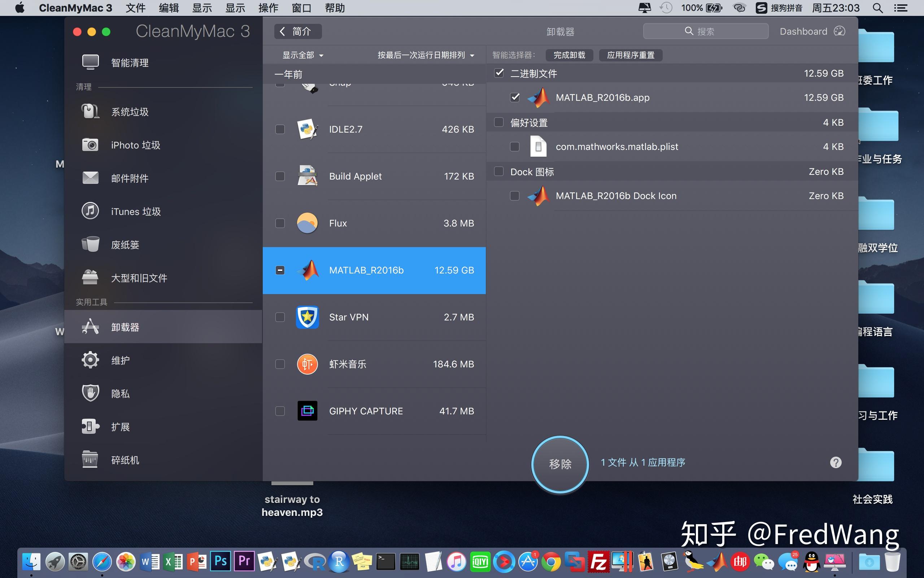Open the 智能清理 smart cleanup module

(x=163, y=62)
